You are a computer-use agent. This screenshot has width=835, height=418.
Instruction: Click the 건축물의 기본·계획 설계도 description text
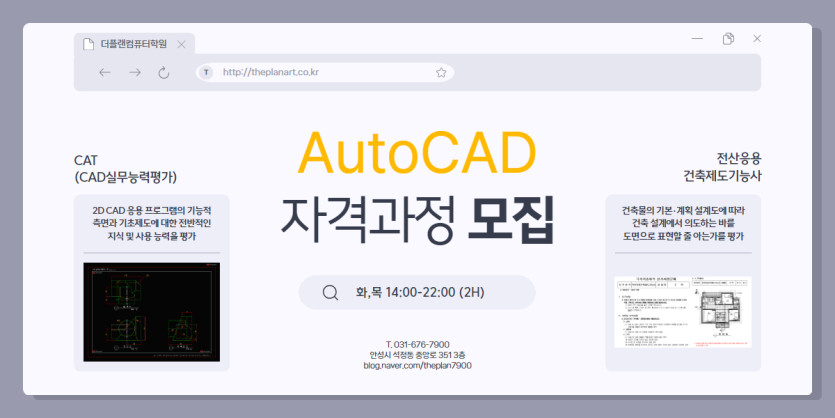click(x=683, y=223)
